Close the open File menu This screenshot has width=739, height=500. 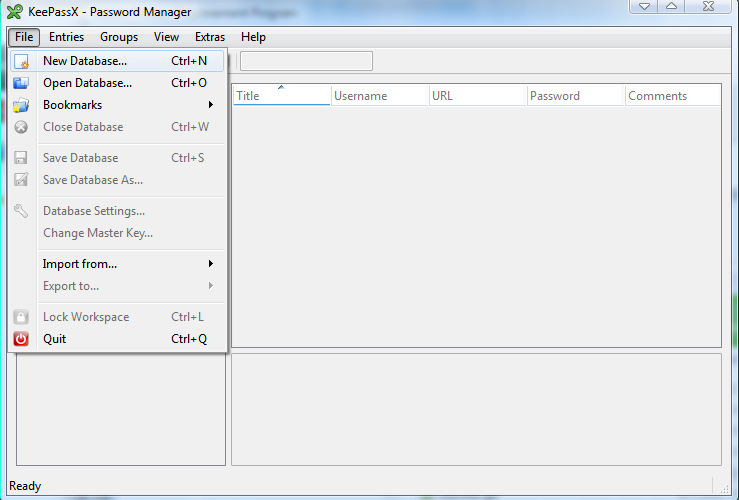click(24, 37)
